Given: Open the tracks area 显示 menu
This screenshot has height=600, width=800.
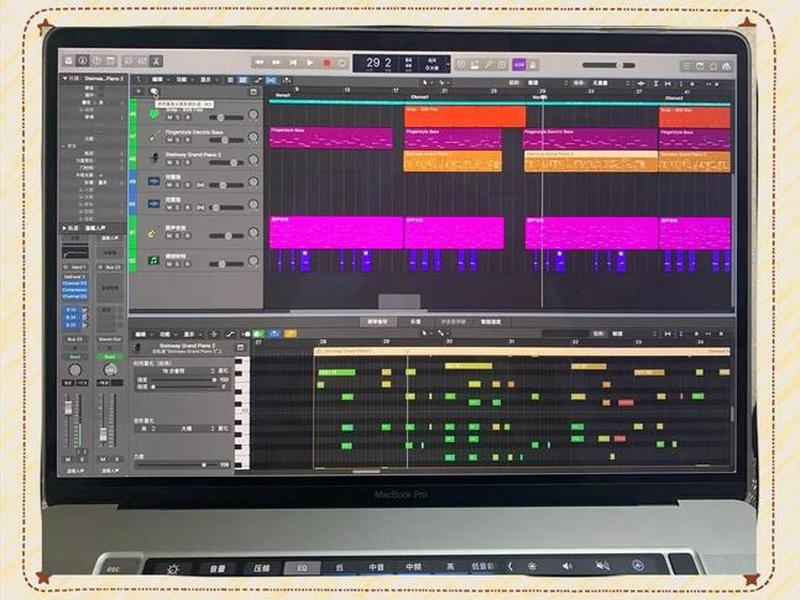Looking at the screenshot, I should (207, 80).
